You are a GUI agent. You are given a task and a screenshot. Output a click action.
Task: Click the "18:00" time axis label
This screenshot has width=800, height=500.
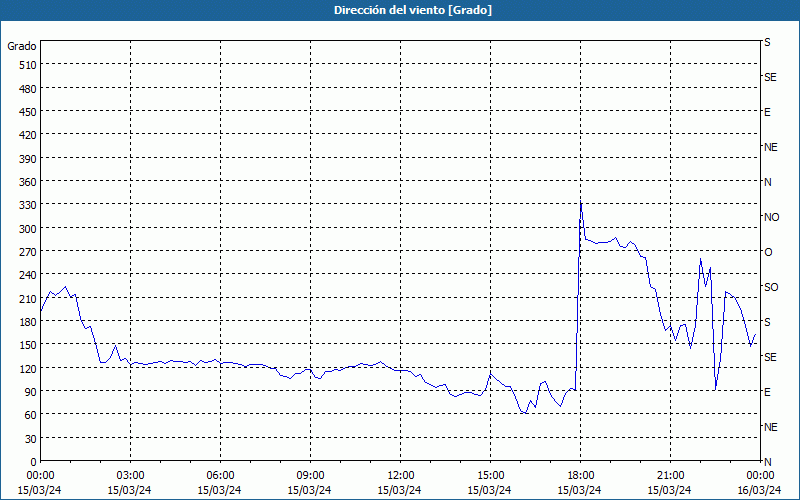click(x=581, y=476)
